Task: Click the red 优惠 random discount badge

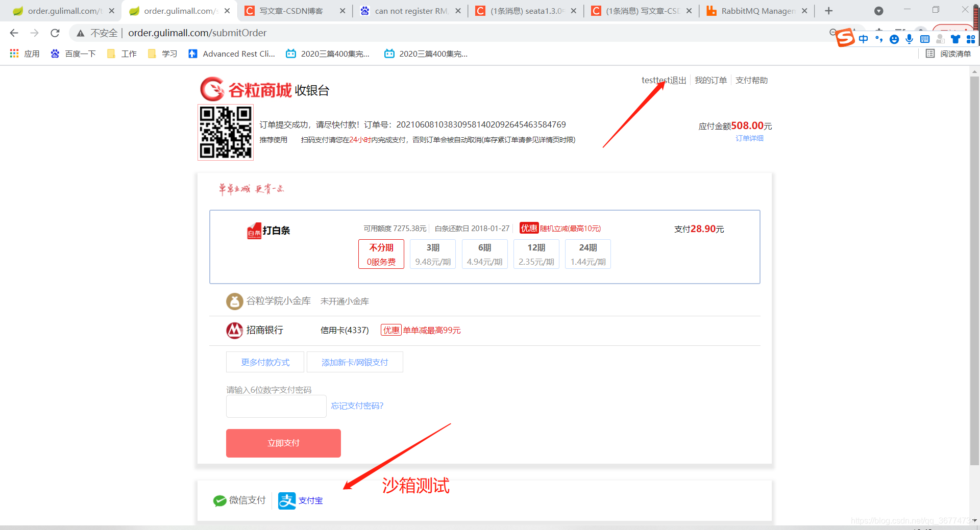Action: coord(529,228)
